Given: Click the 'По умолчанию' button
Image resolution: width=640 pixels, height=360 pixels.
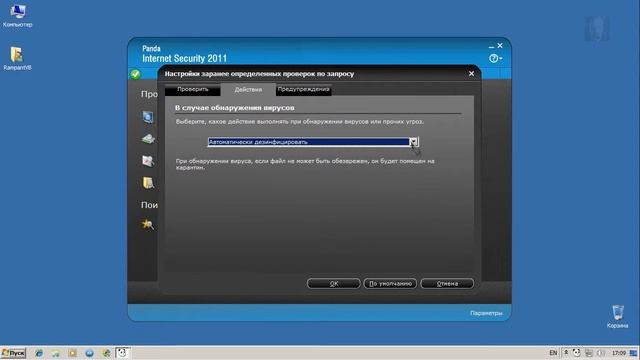Looking at the screenshot, I should coord(390,283).
